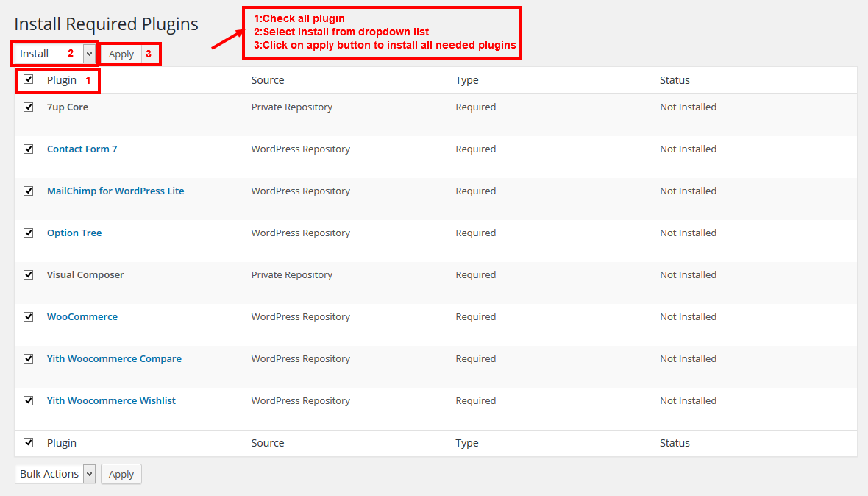Viewport: 868px width, 496px height.
Task: Click the top Type column header
Action: (x=466, y=80)
